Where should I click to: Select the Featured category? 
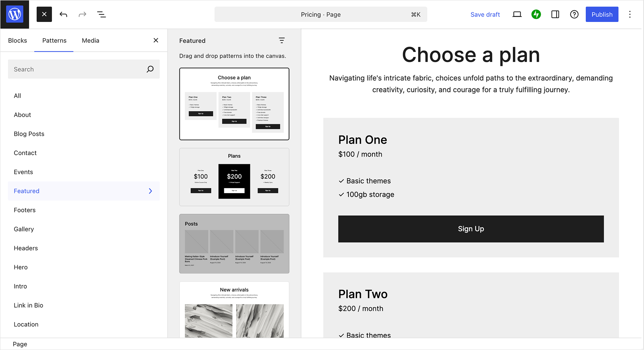click(84, 191)
